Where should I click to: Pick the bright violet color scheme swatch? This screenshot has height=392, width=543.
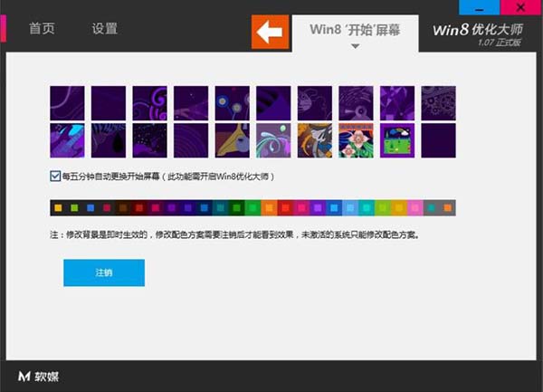(x=318, y=208)
